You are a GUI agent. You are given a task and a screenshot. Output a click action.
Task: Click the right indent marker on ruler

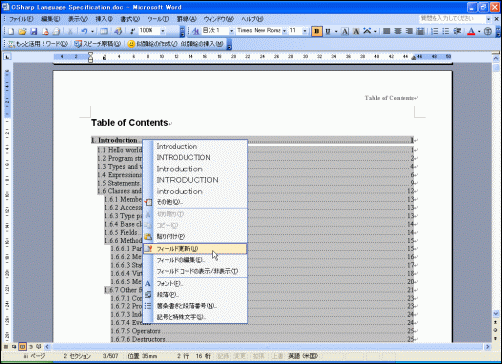coord(414,58)
